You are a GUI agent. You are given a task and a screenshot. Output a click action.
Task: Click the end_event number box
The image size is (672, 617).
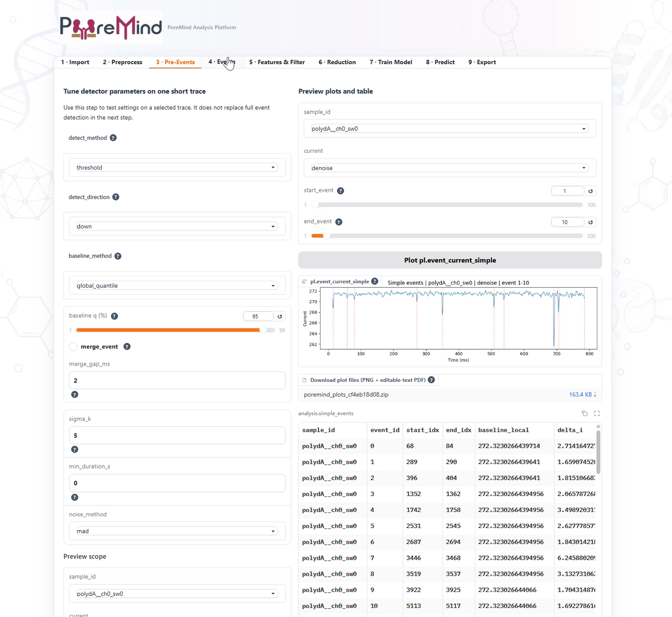[568, 222]
